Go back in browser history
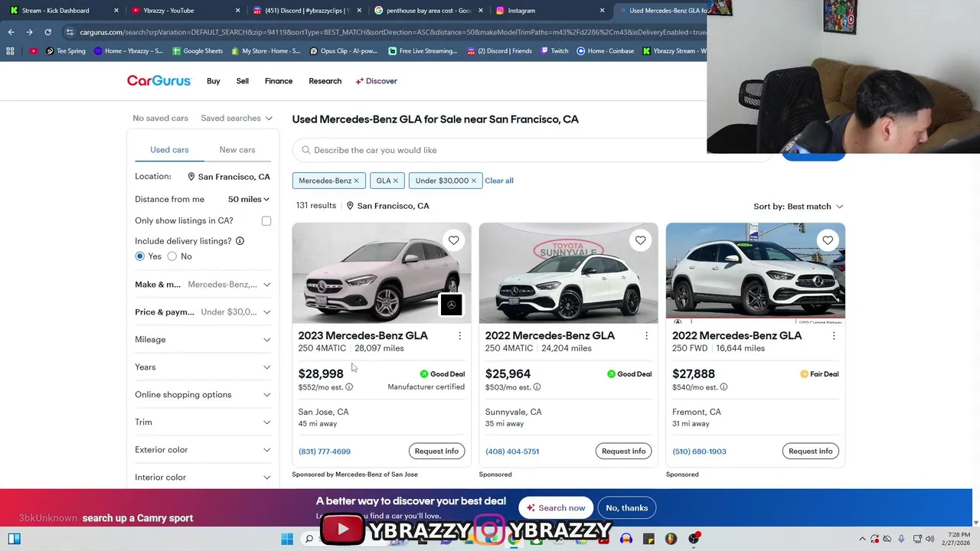Screen dimensions: 980x551 [x=11, y=32]
